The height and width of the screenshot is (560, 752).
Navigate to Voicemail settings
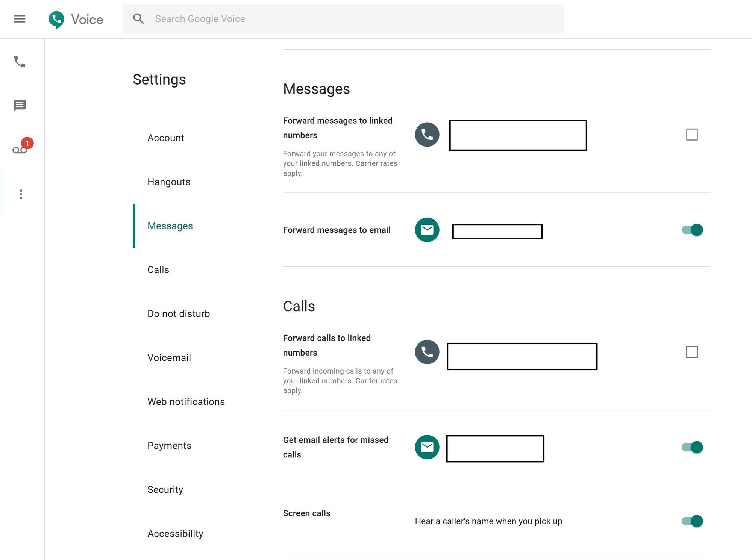[x=169, y=358]
